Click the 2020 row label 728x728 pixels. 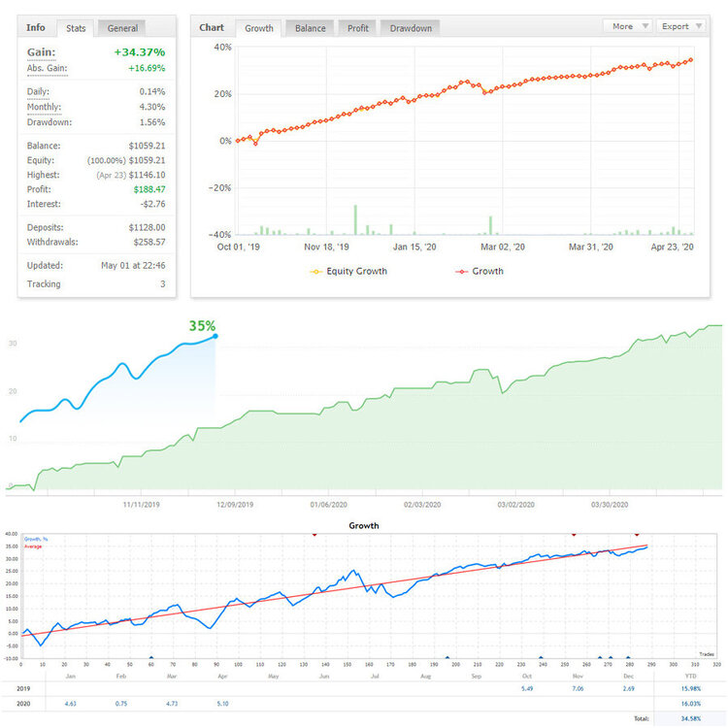pyautogui.click(x=23, y=704)
